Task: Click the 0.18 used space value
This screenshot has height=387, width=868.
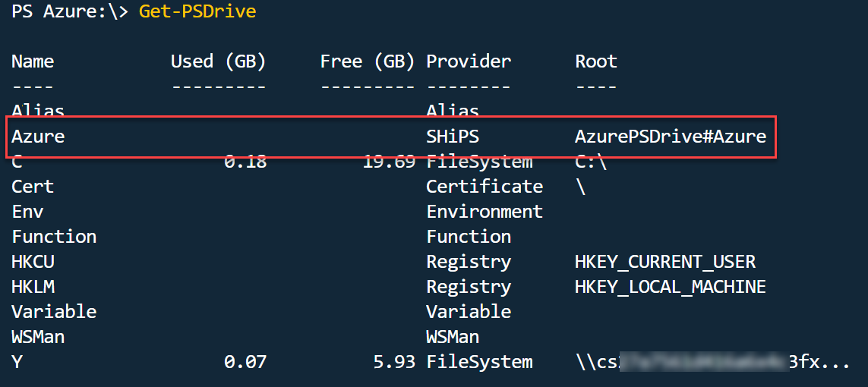Action: (x=245, y=162)
